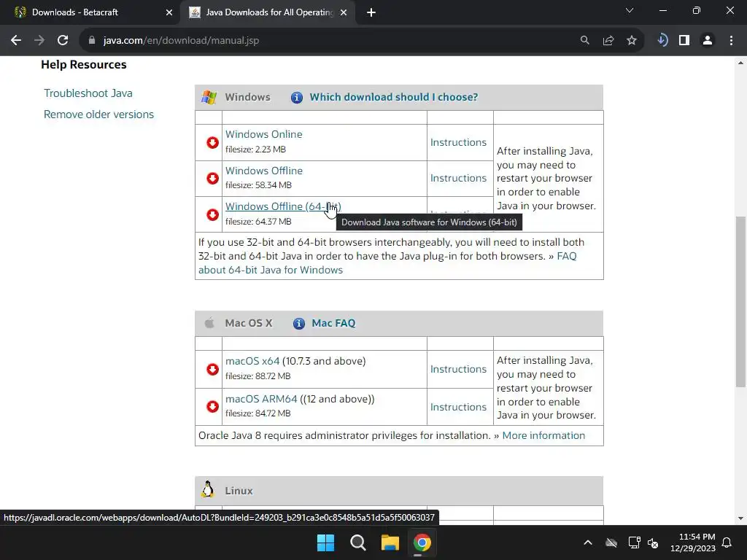747x560 pixels.
Task: Open Instructions for Windows Offline 58.34 MB
Action: 458,178
